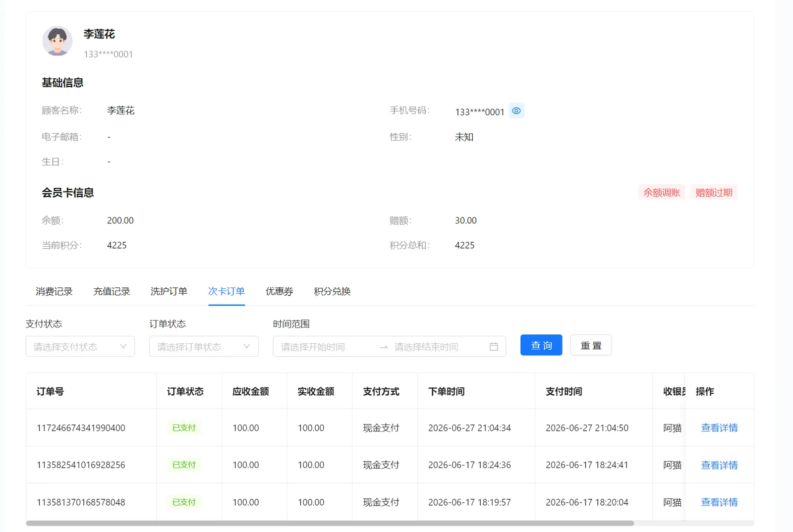
Task: View details for order 113581370168578048
Action: (x=719, y=502)
